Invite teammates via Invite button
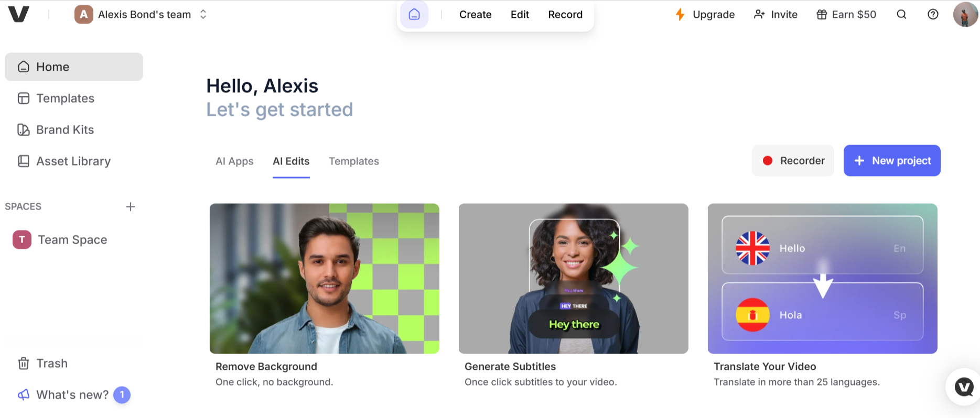The image size is (980, 418). [776, 15]
